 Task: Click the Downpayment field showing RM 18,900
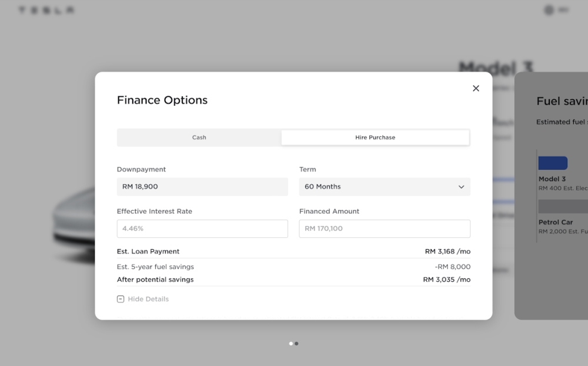[x=202, y=187]
